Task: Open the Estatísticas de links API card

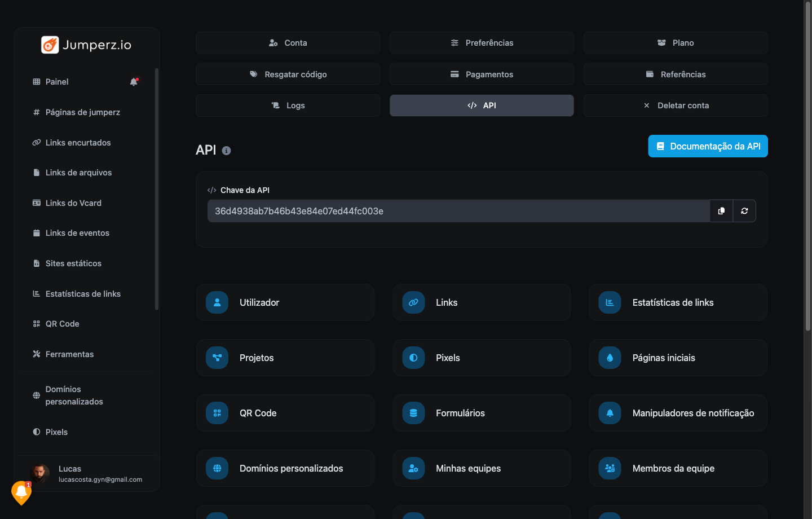Action: click(678, 302)
